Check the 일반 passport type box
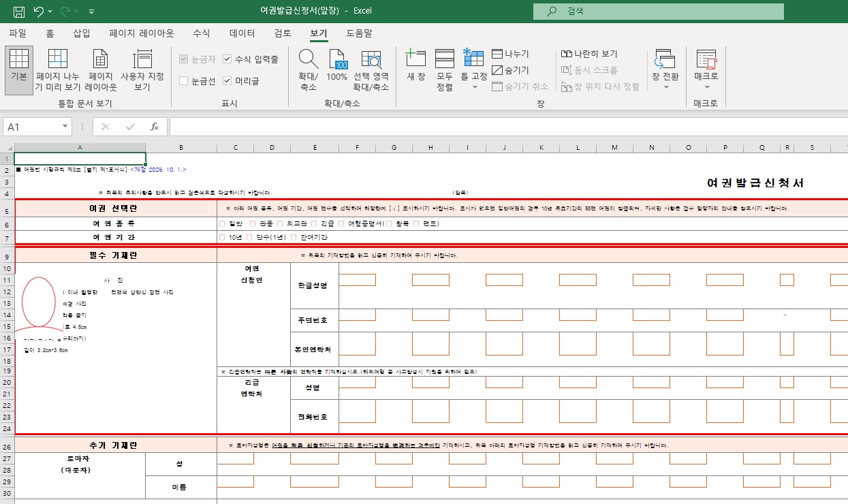The image size is (848, 504). tap(221, 222)
